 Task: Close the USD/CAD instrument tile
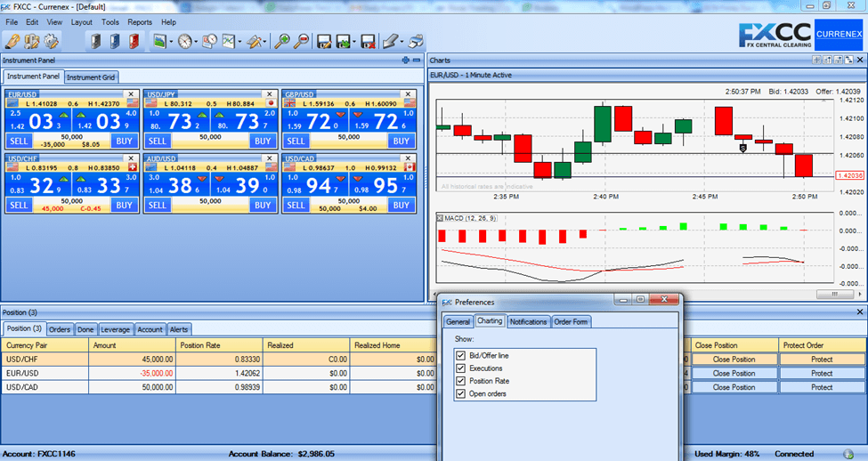pyautogui.click(x=408, y=158)
